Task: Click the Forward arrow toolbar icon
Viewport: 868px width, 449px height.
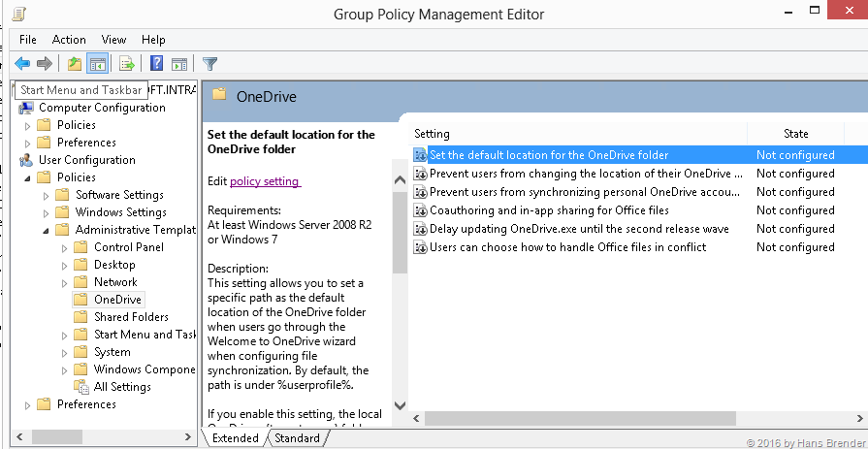Action: pos(44,64)
